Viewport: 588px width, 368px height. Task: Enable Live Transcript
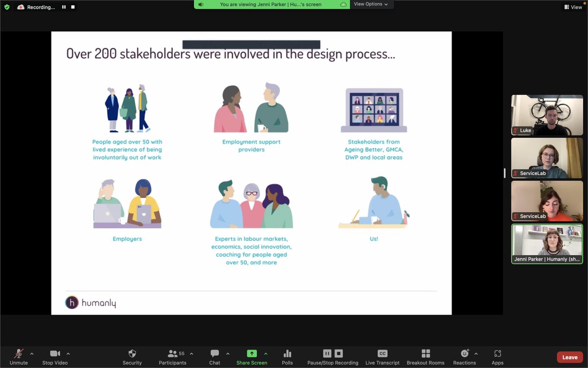point(382,357)
